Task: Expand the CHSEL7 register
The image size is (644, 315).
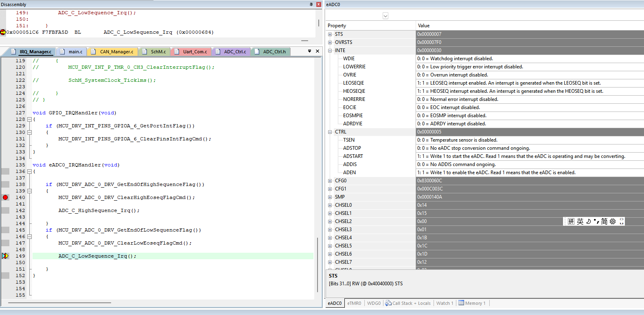Action: click(x=330, y=262)
